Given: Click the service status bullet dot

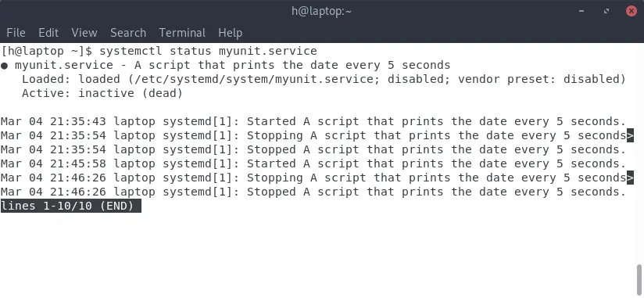Looking at the screenshot, I should coord(4,66).
